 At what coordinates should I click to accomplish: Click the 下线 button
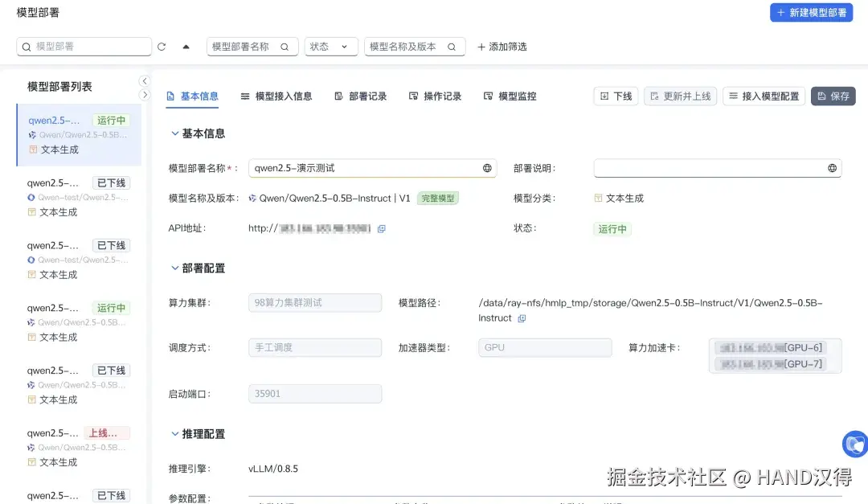pos(616,96)
